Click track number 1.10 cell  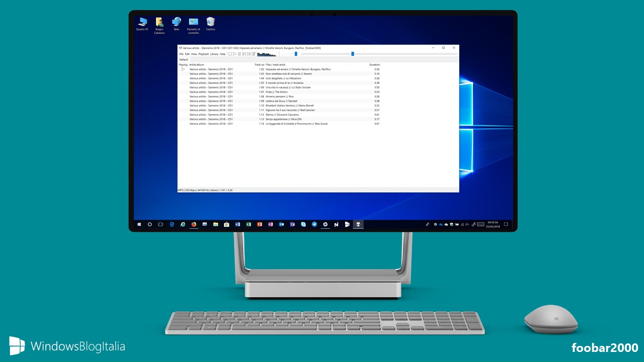262,106
